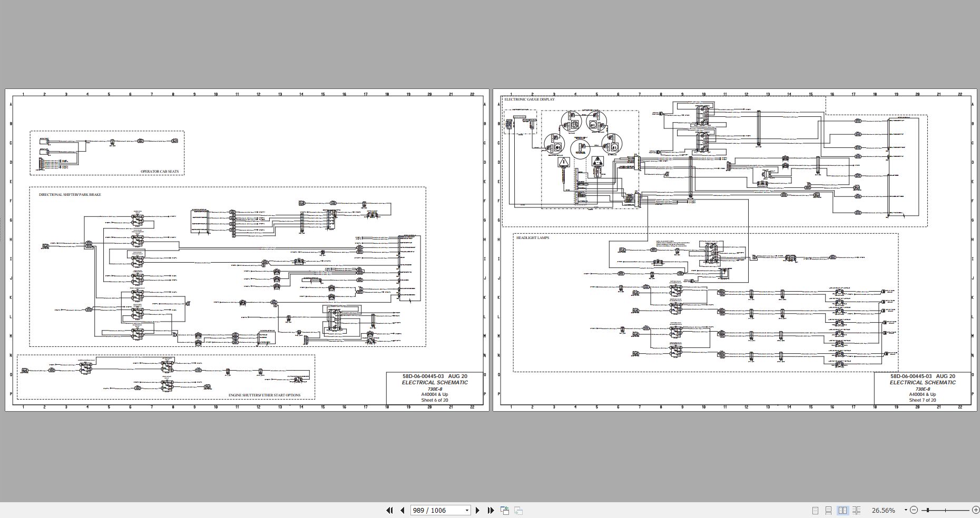Image resolution: width=980 pixels, height=518 pixels.
Task: Click the DIRECTIONAL SHIFTER/ PARK BRAKE heading
Action: pos(70,195)
